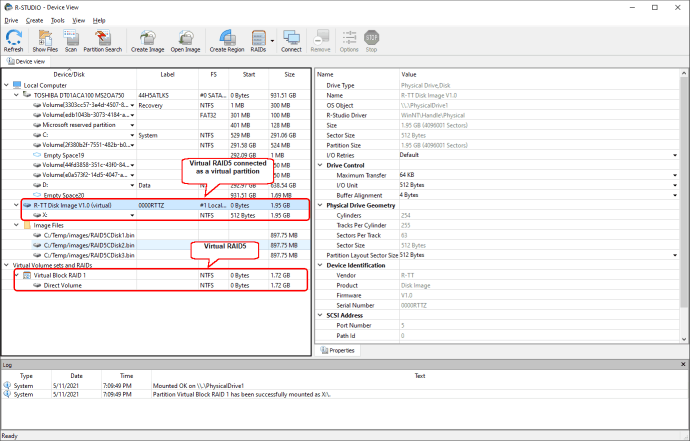
Task: Collapse the Virtual Block RAID 1 node
Action: [x=17, y=275]
